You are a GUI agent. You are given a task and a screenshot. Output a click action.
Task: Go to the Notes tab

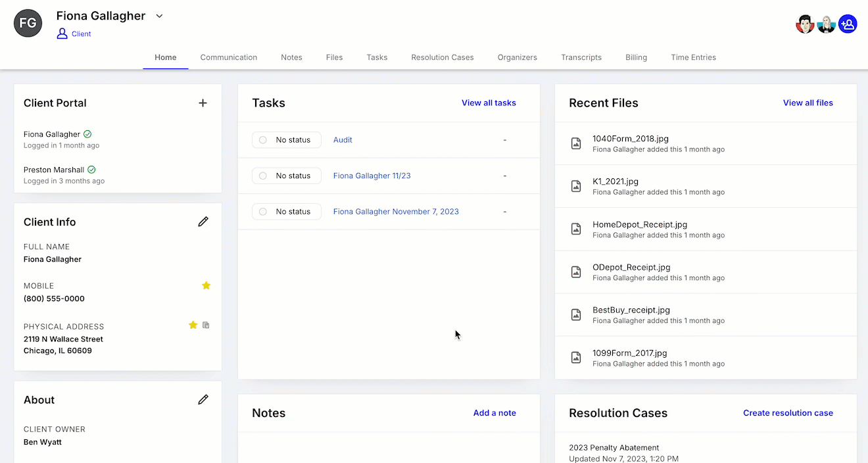291,57
